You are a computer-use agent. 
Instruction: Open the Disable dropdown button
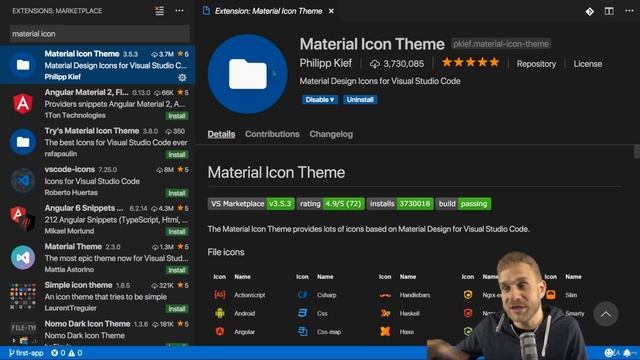point(320,100)
